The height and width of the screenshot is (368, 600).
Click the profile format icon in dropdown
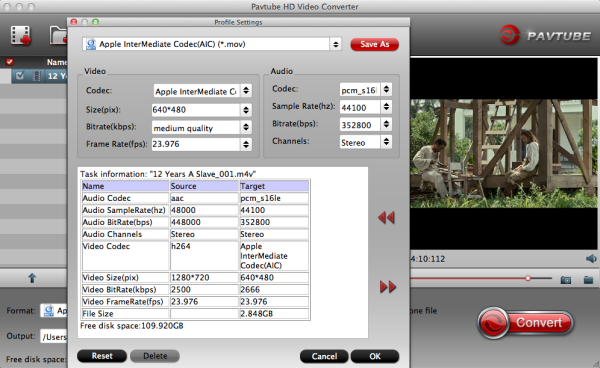91,44
